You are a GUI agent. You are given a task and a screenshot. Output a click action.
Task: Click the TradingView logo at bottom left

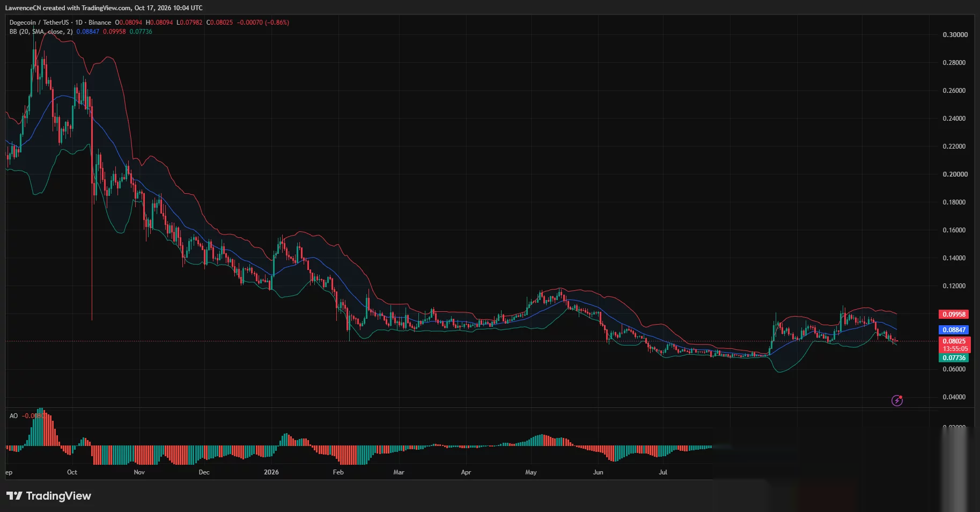click(x=49, y=496)
